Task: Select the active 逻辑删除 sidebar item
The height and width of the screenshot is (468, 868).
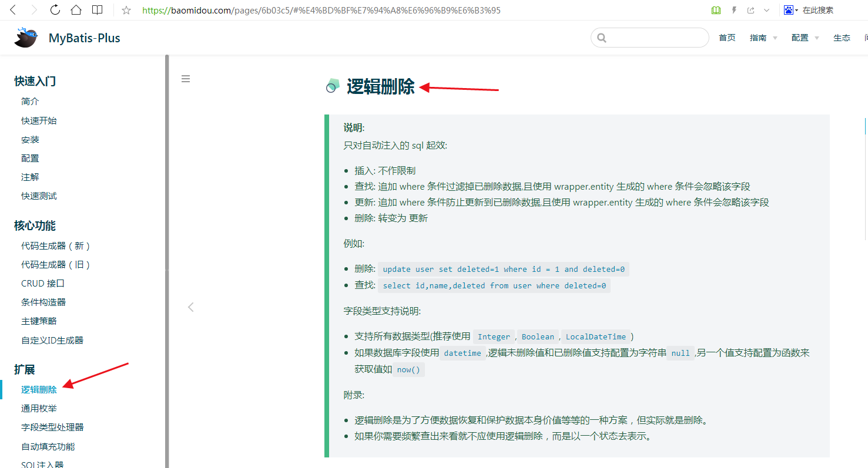Action: pyautogui.click(x=39, y=389)
